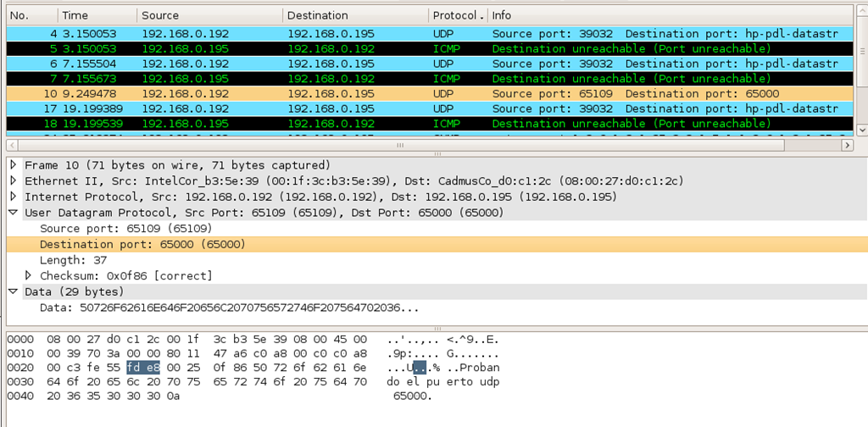Viewport: 868px width, 427px height.
Task: Select packet 10 with destination port 65000
Action: click(x=430, y=93)
